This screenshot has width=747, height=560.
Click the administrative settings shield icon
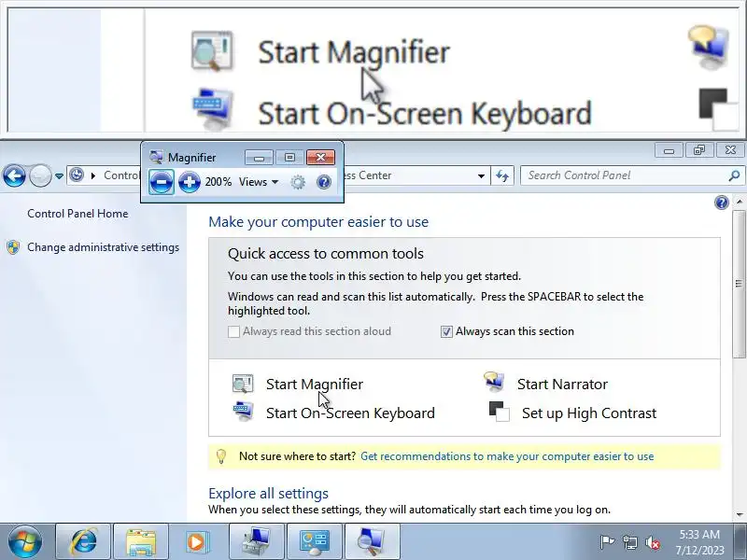pyautogui.click(x=13, y=247)
